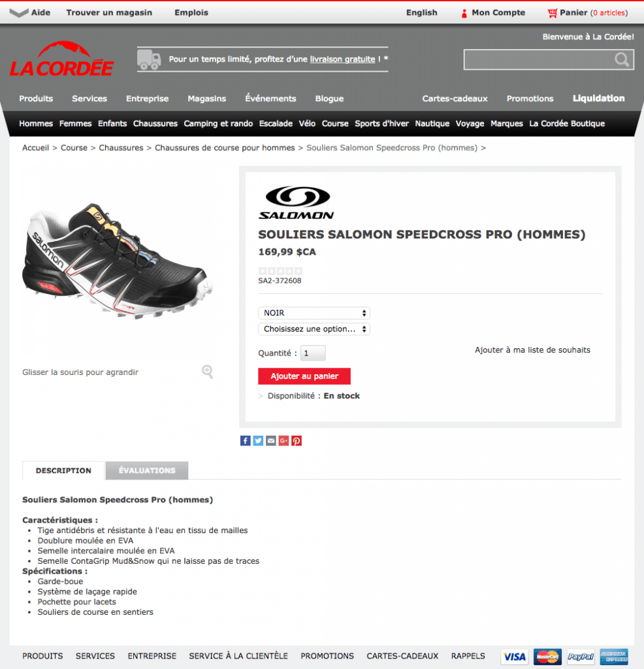Image resolution: width=644 pixels, height=669 pixels.
Task: Add item to liste de souhaits
Action: [532, 350]
